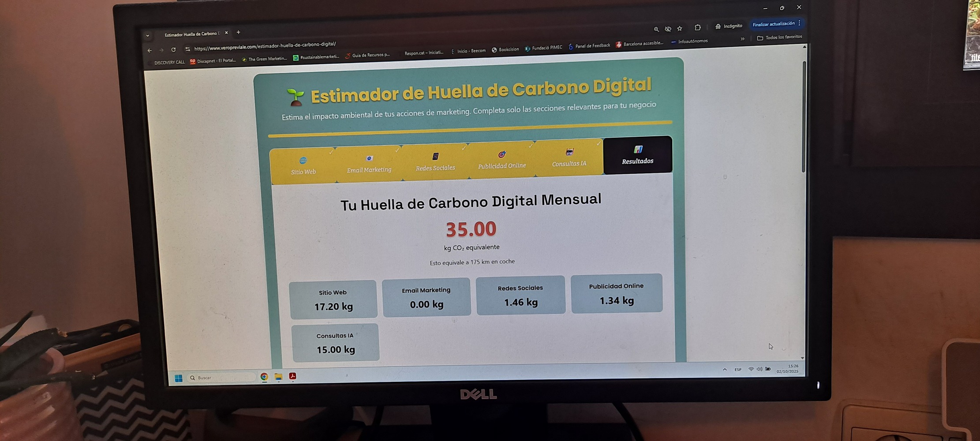Click the Finalizar actualización button
The height and width of the screenshot is (441, 980).
point(773,24)
